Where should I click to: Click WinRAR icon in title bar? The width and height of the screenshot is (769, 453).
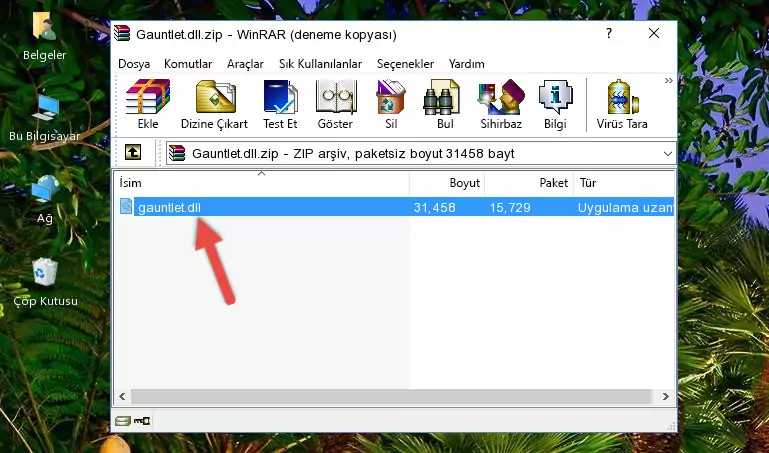tap(123, 33)
